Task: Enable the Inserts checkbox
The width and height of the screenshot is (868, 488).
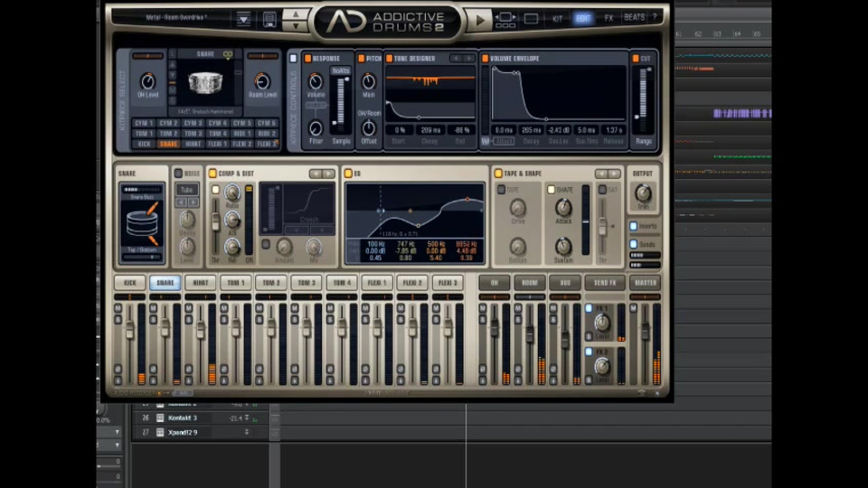Action: (633, 226)
